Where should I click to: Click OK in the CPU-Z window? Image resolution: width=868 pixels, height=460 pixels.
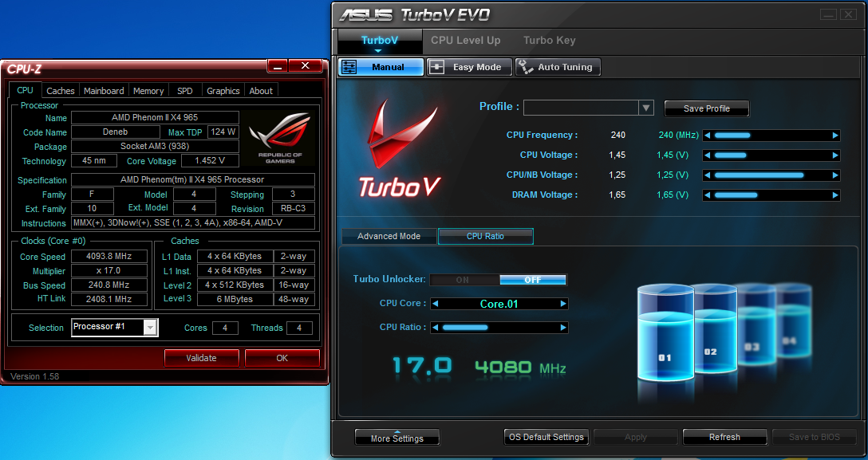(282, 358)
